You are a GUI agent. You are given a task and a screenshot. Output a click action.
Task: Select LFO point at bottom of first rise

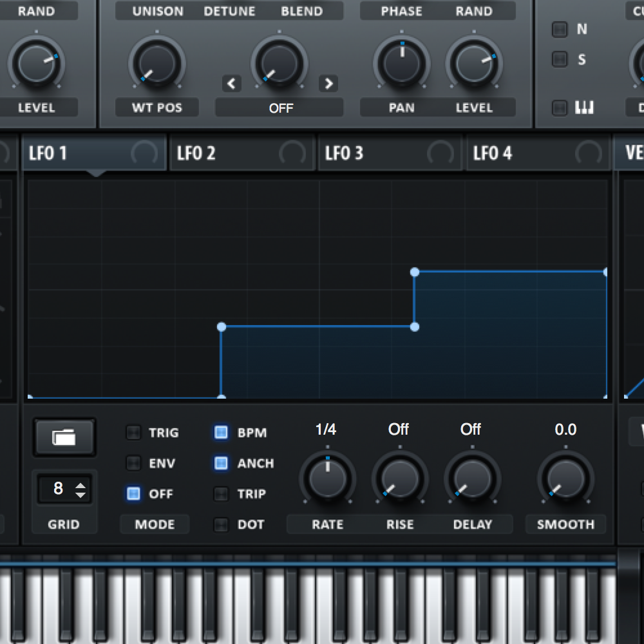tap(222, 397)
